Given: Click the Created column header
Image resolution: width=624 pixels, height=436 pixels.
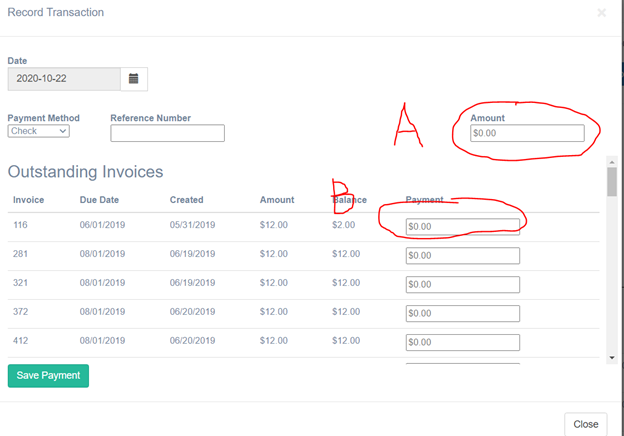Looking at the screenshot, I should (x=187, y=200).
